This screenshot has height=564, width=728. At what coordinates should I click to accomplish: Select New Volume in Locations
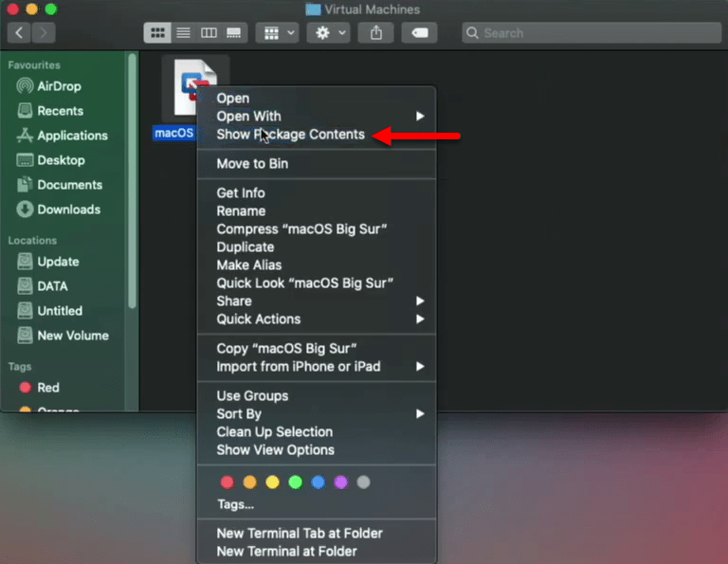tap(63, 336)
